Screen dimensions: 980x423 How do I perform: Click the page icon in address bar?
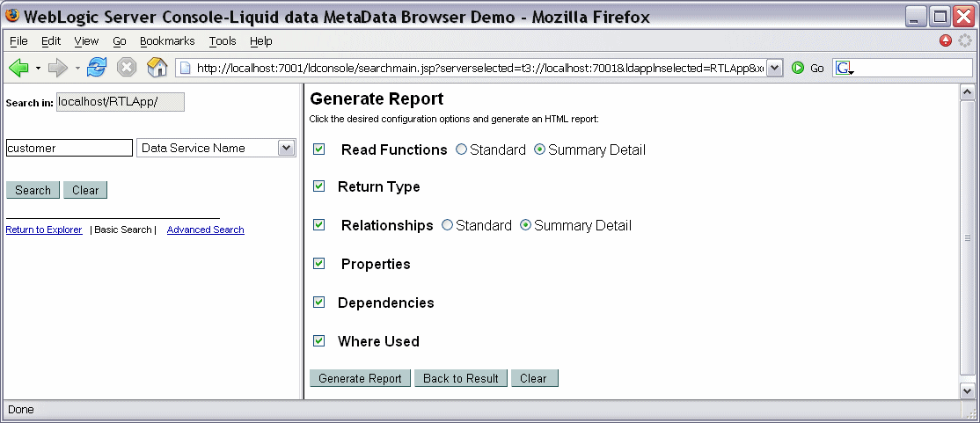(186, 68)
